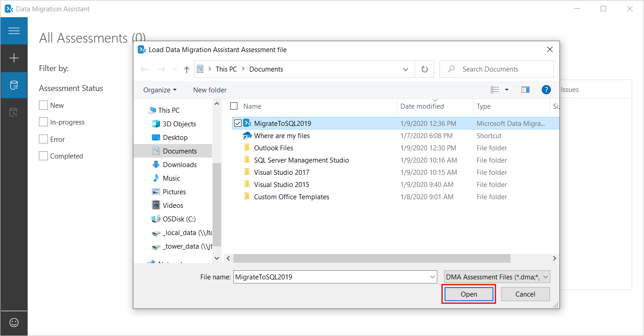Click the horizontal scrollbar in file list
Viewport: 644px width, 336px height.
372,258
